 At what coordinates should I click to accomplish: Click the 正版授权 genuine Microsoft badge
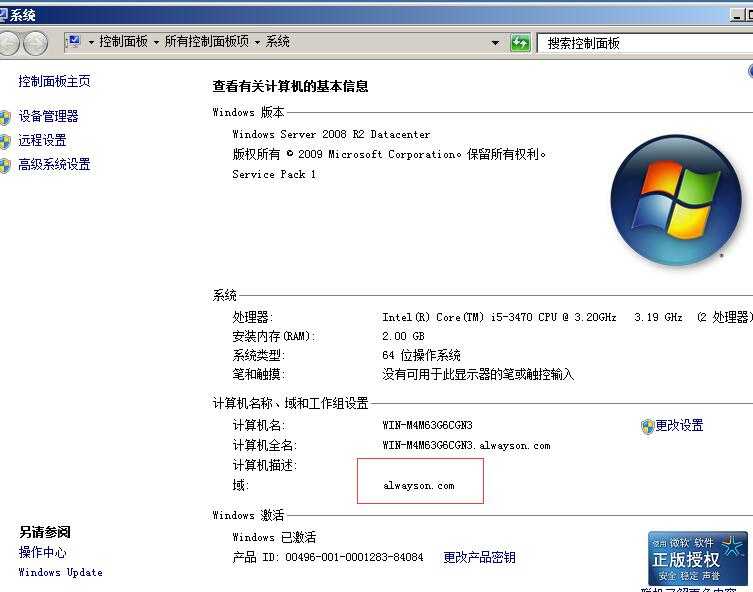coord(697,558)
